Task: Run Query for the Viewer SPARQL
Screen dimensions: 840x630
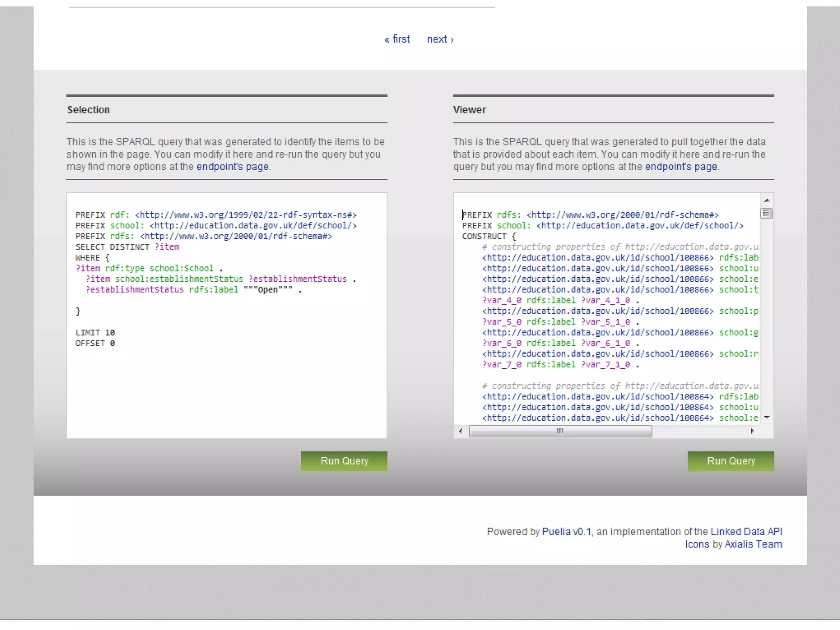Action: click(730, 461)
